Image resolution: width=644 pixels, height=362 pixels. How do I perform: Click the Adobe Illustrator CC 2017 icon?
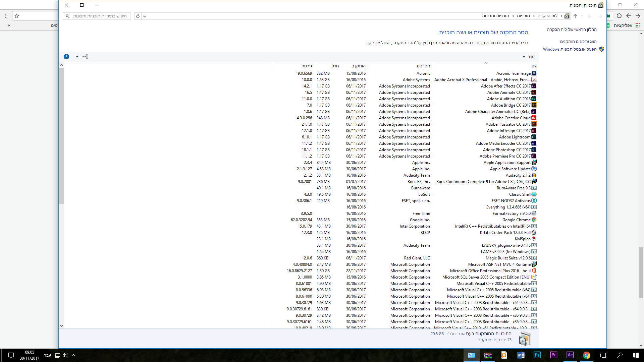(x=534, y=124)
